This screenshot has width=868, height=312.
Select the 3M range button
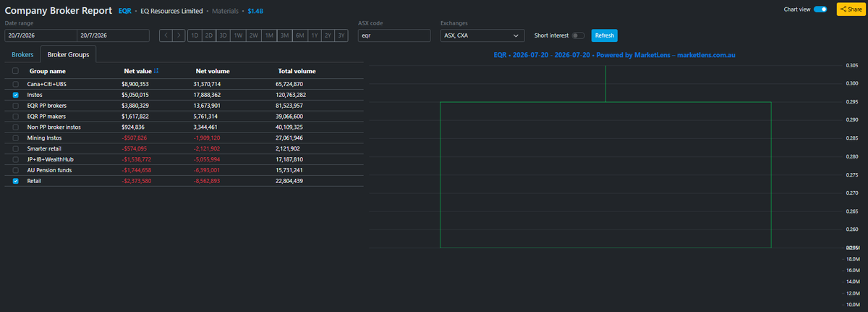[x=284, y=35]
